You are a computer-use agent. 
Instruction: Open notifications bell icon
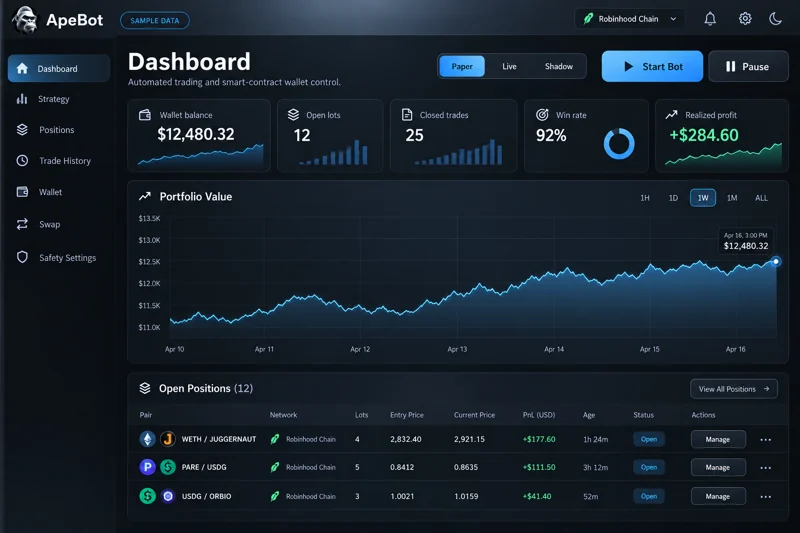click(x=710, y=19)
